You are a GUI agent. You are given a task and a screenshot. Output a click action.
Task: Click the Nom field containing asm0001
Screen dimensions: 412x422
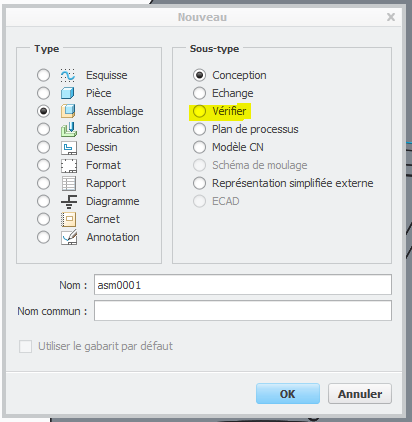click(x=243, y=285)
